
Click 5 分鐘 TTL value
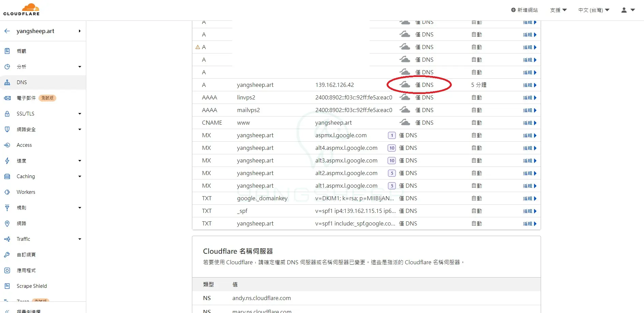click(479, 85)
